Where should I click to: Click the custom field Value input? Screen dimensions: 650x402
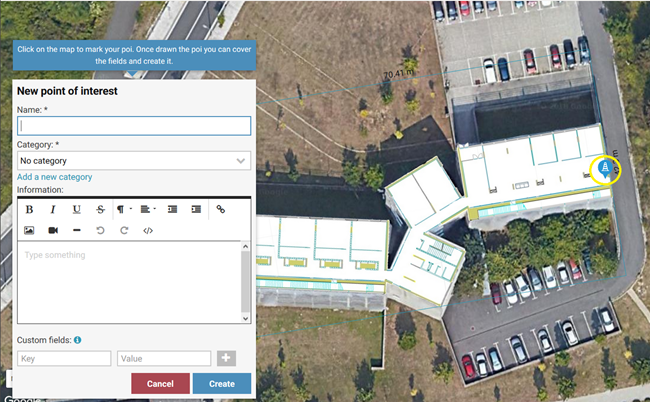click(164, 358)
